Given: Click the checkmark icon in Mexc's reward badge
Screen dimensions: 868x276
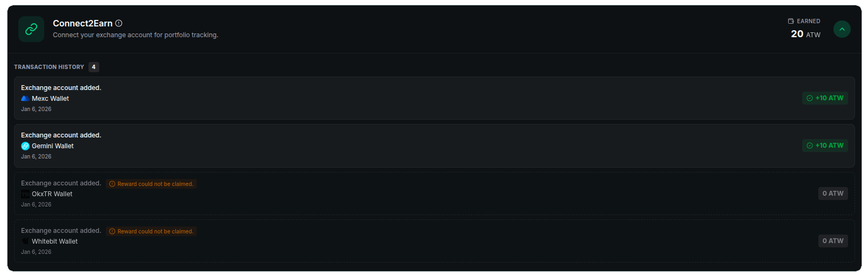Looking at the screenshot, I should [x=809, y=98].
